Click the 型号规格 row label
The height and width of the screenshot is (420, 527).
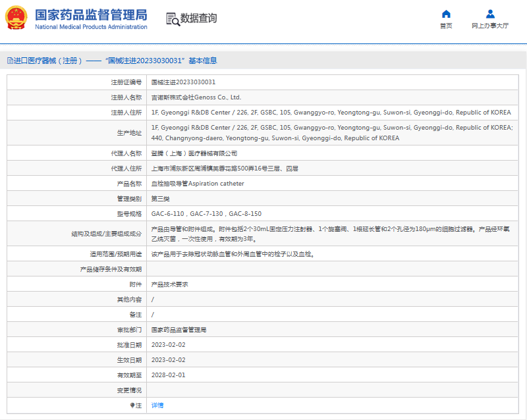click(129, 214)
